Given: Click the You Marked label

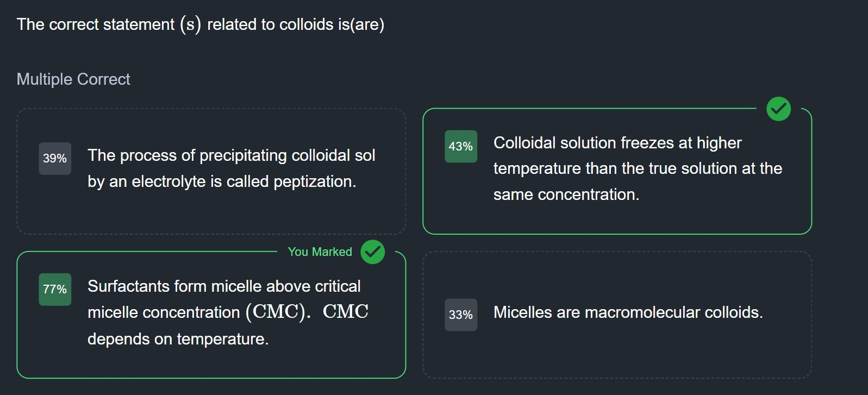Looking at the screenshot, I should tap(320, 252).
